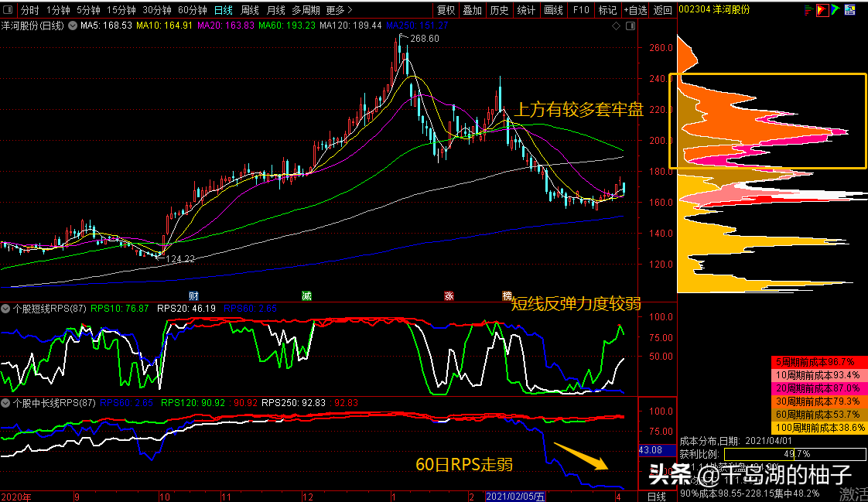Switch to the 60分钟 period tab

point(193,10)
